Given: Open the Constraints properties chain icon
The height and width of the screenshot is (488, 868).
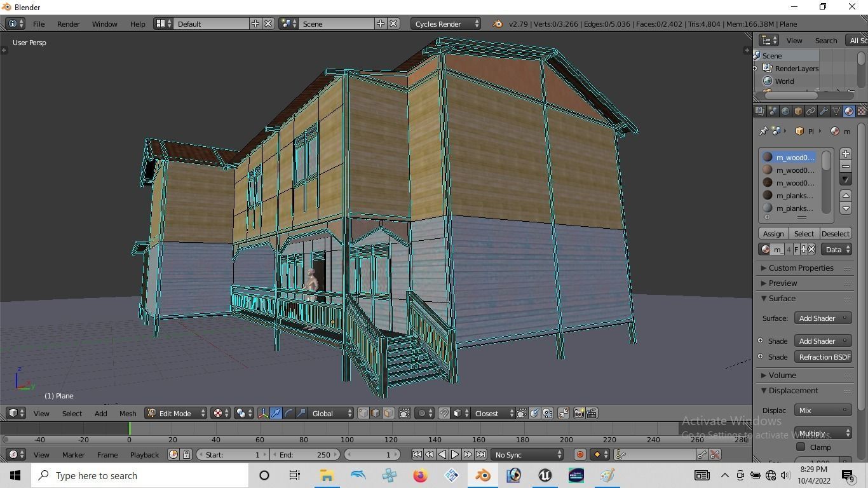Looking at the screenshot, I should 811,111.
